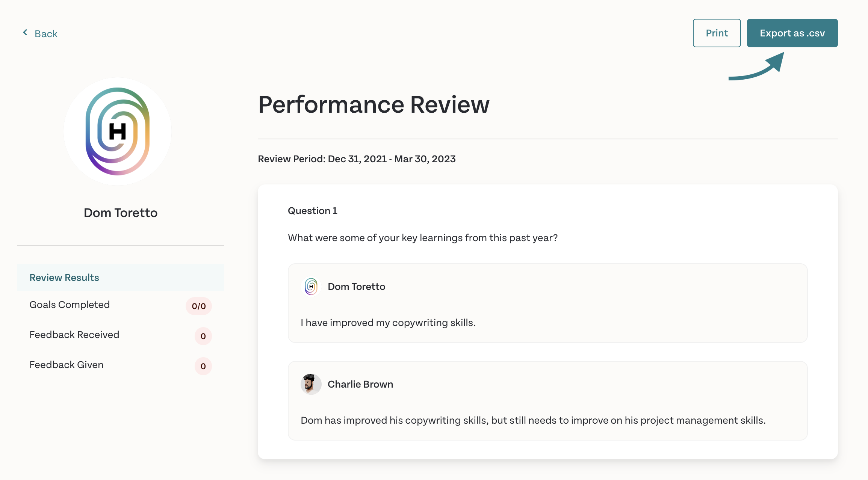
Task: Select the Review Results tab
Action: (x=120, y=278)
